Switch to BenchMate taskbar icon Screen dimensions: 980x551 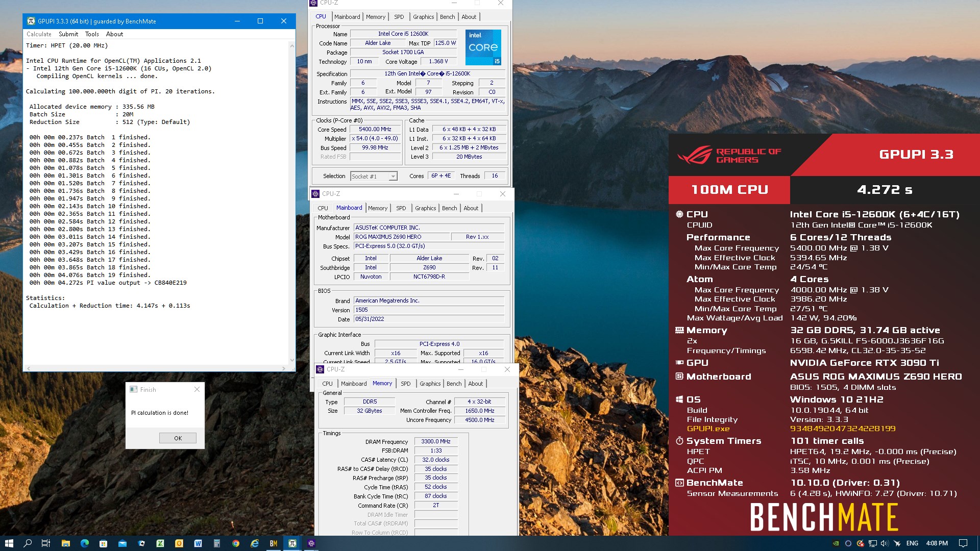[274, 543]
